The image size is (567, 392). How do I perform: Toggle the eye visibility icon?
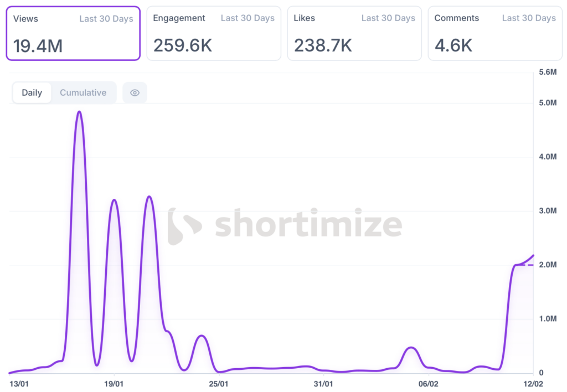click(x=135, y=93)
